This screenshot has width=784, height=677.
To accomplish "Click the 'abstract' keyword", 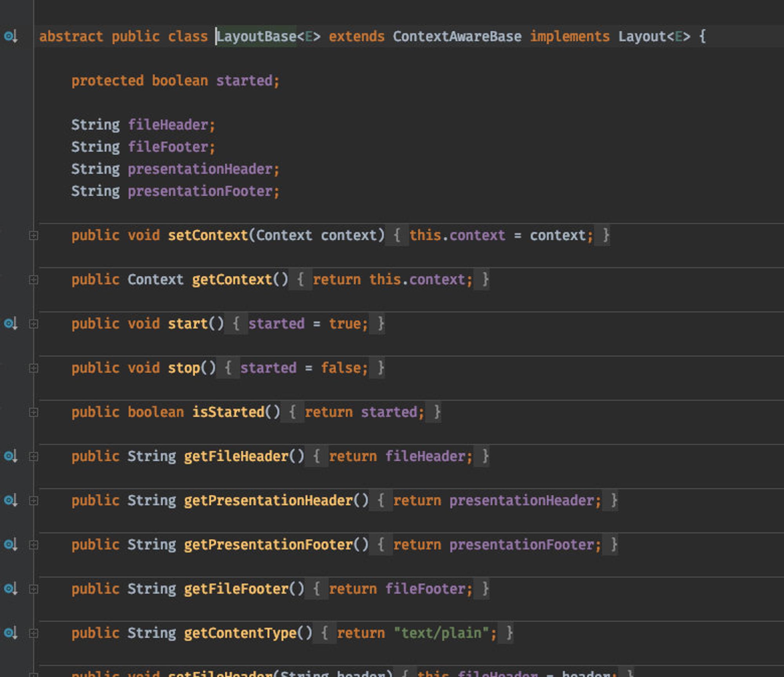I will (x=71, y=37).
